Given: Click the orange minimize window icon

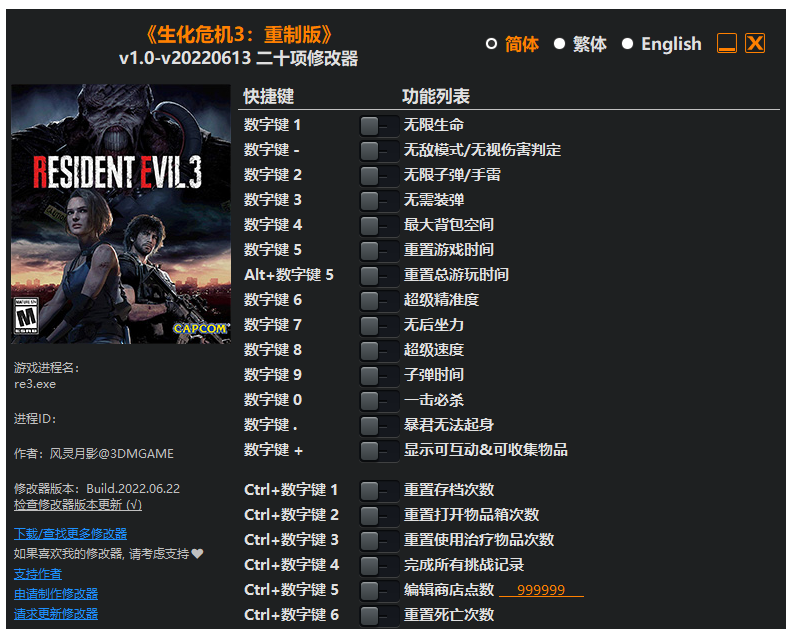Looking at the screenshot, I should click(x=727, y=43).
